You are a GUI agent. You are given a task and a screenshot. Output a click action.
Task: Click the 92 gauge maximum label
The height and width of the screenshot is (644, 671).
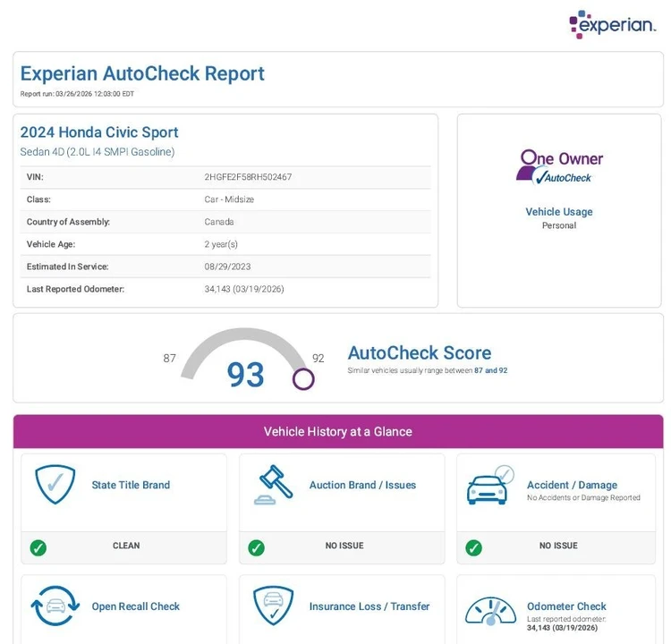tap(318, 358)
